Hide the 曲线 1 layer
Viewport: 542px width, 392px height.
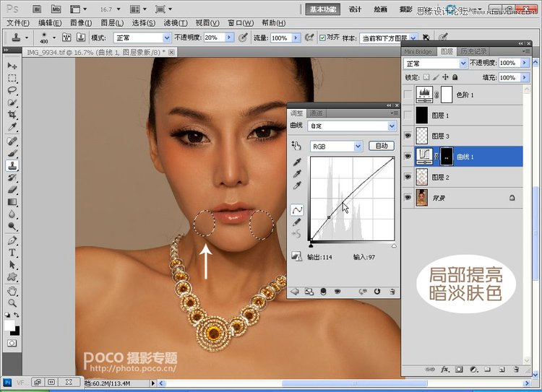pyautogui.click(x=408, y=157)
